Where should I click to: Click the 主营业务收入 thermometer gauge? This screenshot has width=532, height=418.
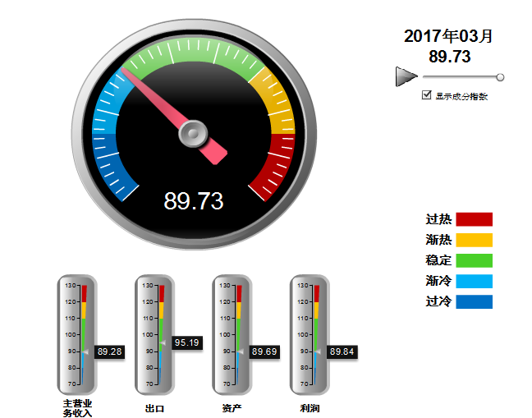76,334
